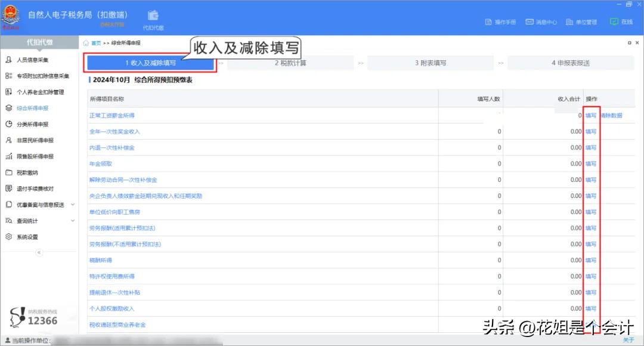Open the 4 申报表报送 tab

coord(570,61)
